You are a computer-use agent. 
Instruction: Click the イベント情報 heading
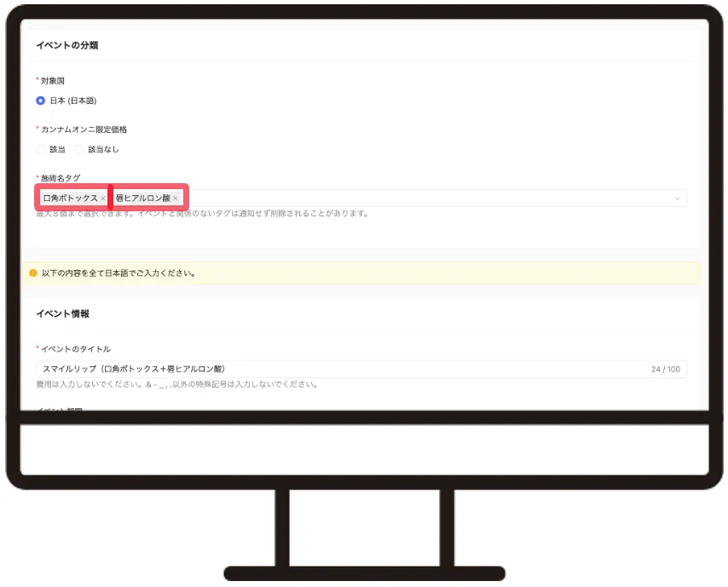63,314
